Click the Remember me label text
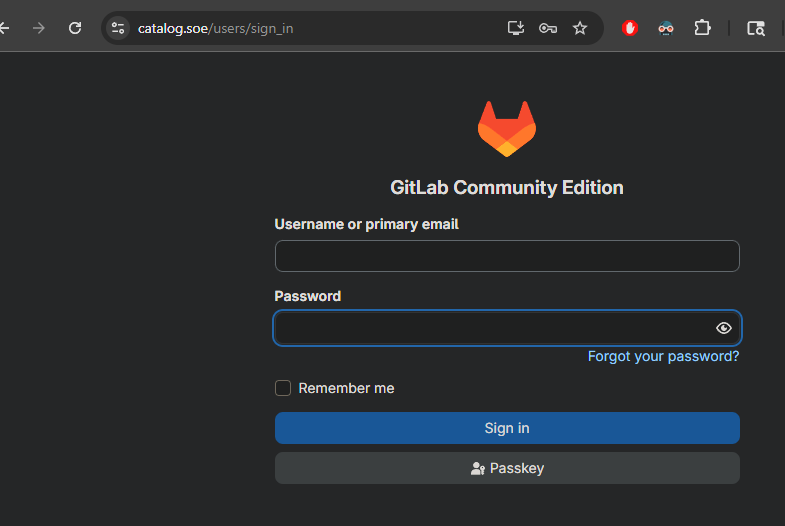The height and width of the screenshot is (526, 785). click(x=346, y=388)
